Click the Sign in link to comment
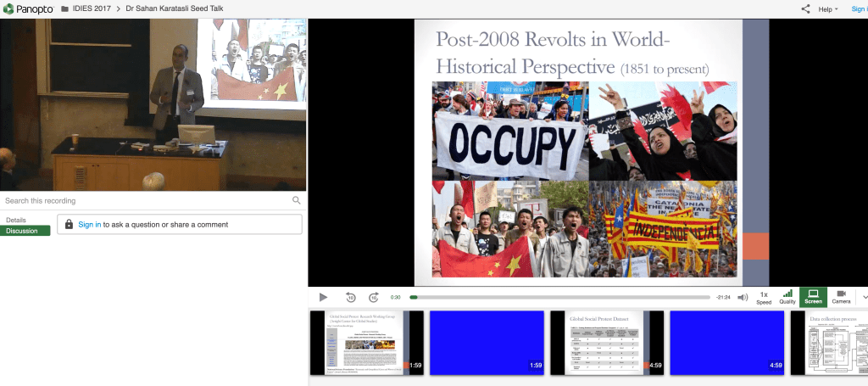 [89, 225]
